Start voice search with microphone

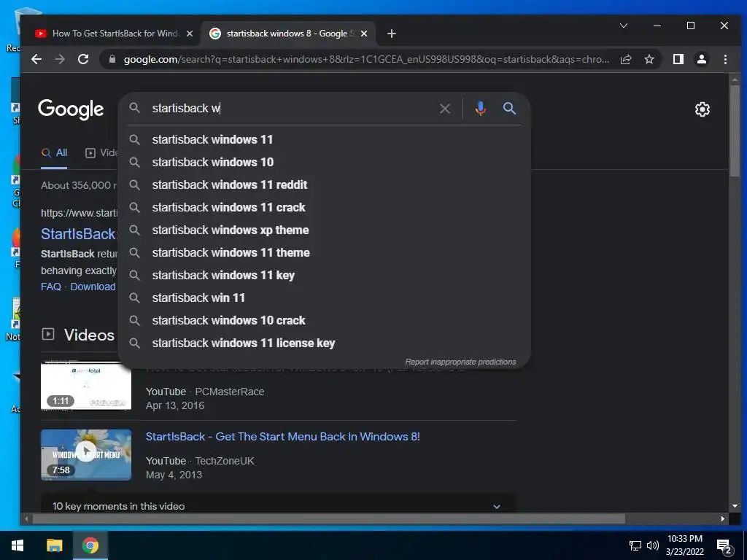coord(481,109)
